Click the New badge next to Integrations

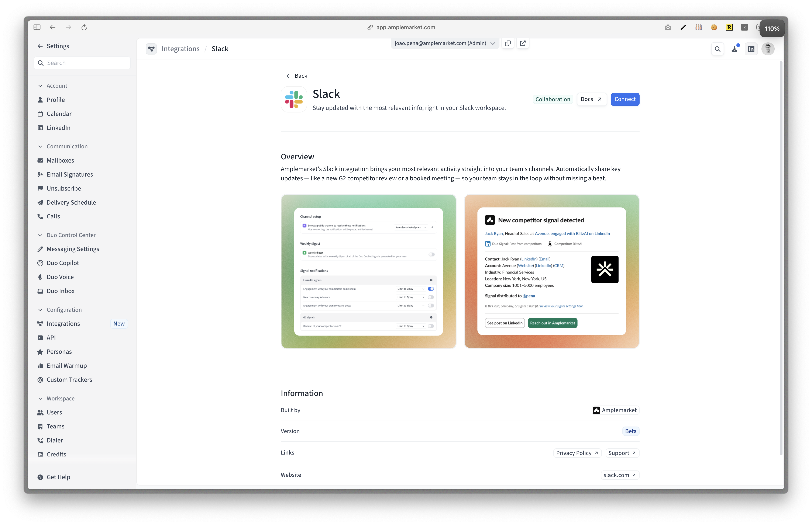pos(119,324)
